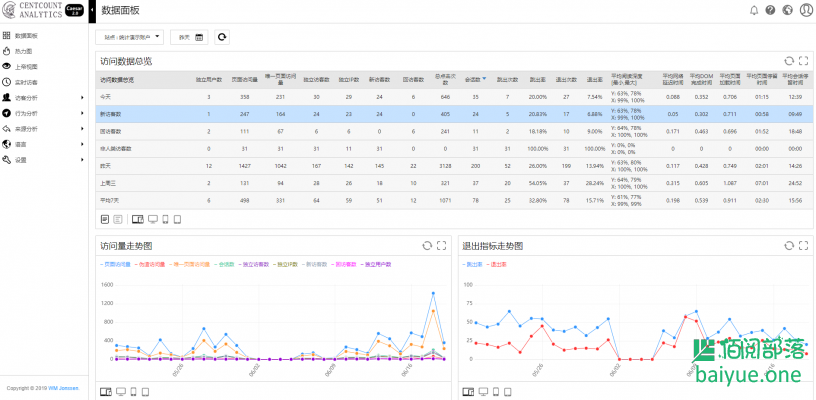
Task: Filter 访问量走势图 to phone devices
Action: click(x=134, y=391)
